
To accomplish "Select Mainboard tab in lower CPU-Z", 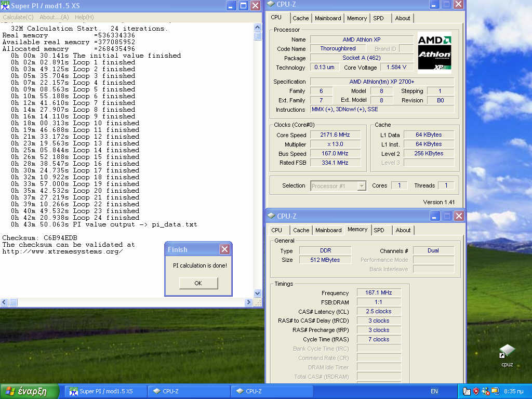I will 328,230.
